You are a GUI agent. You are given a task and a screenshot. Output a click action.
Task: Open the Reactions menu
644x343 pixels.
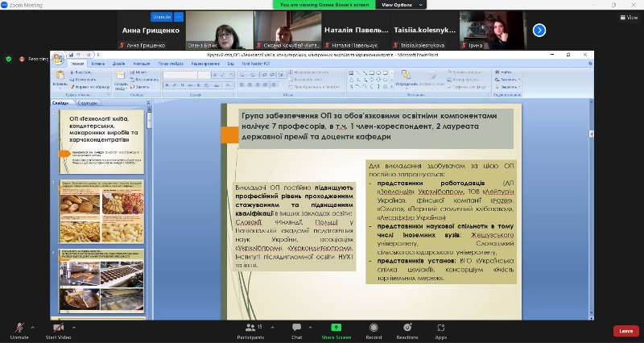[407, 327]
